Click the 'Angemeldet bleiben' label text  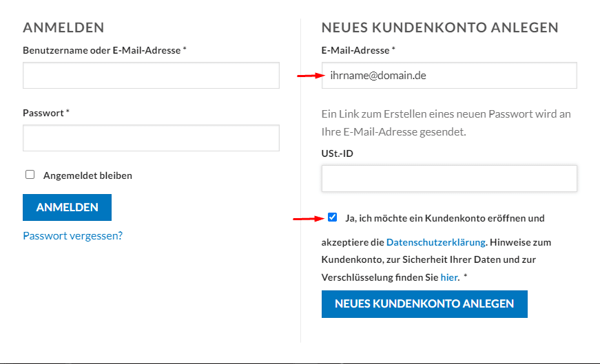pos(87,175)
